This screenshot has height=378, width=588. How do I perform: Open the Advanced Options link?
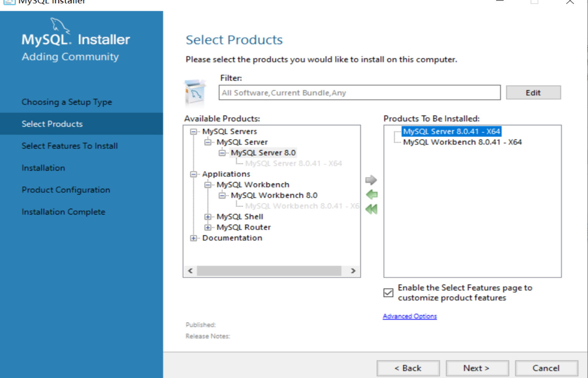coord(410,316)
